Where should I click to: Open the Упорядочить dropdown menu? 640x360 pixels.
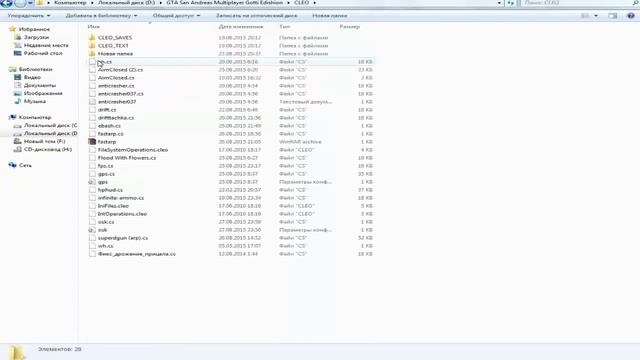(x=29, y=16)
